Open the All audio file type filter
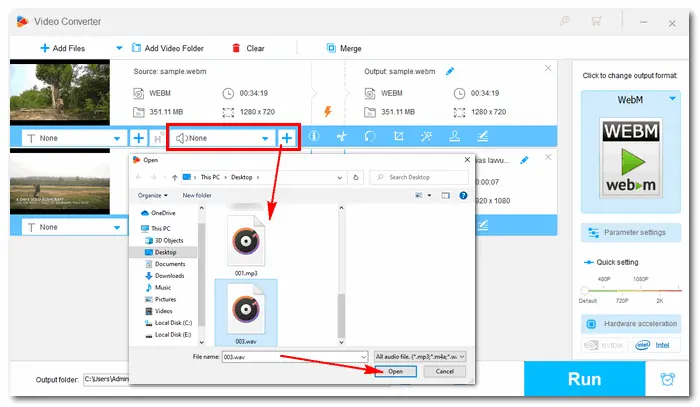Viewport: 700px width, 407px height. click(x=420, y=357)
